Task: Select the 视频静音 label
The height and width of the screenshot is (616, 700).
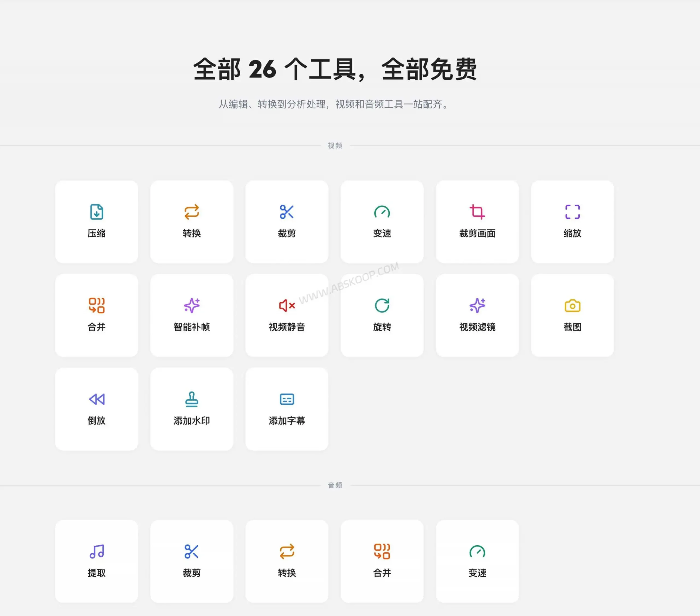Action: coord(287,327)
